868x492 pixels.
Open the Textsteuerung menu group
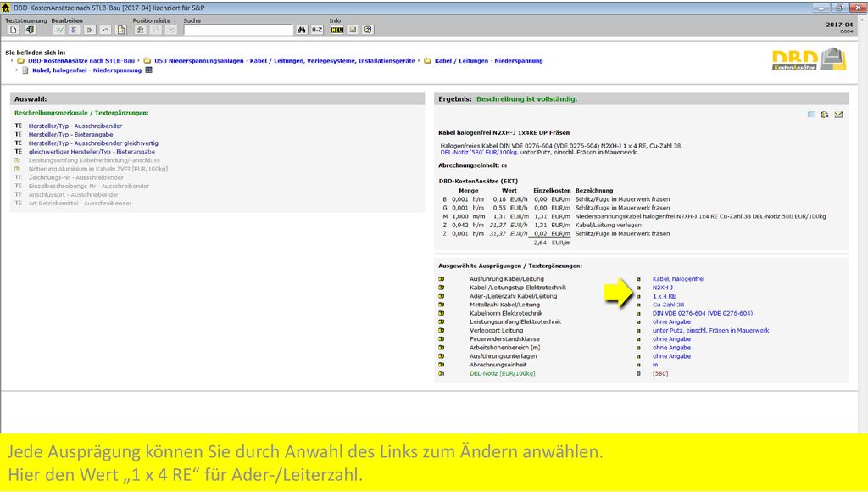tap(26, 20)
